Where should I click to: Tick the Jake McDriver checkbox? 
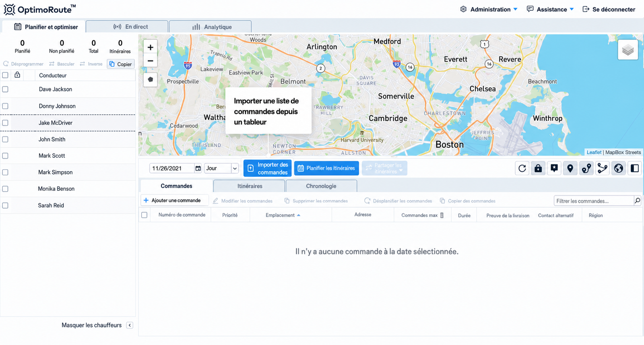[5, 123]
